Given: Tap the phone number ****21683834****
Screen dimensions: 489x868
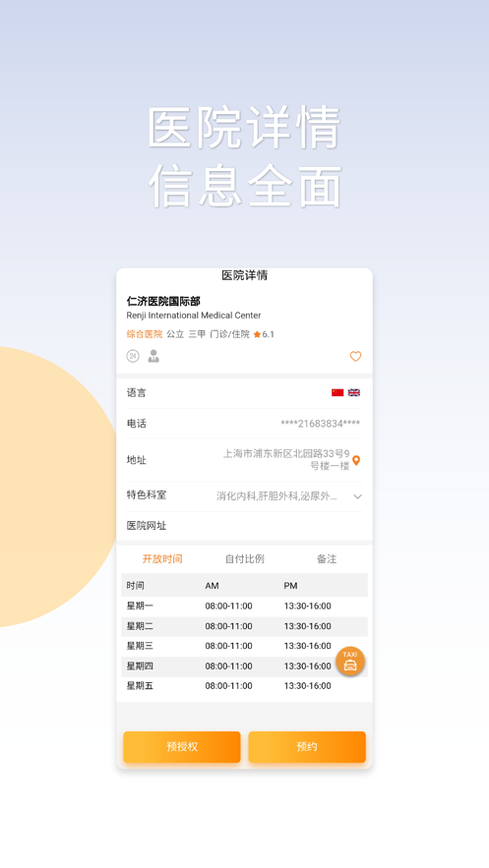Looking at the screenshot, I should pos(320,424).
